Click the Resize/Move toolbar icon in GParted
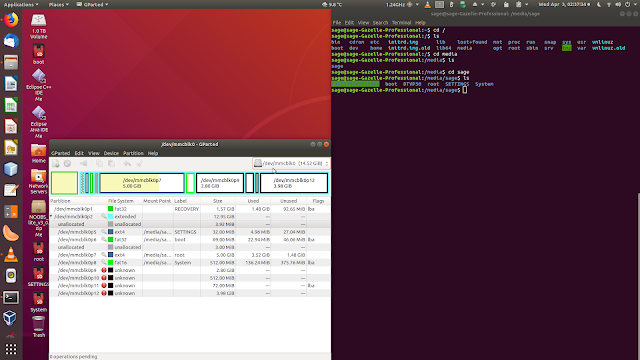640x360 pixels. [x=84, y=164]
